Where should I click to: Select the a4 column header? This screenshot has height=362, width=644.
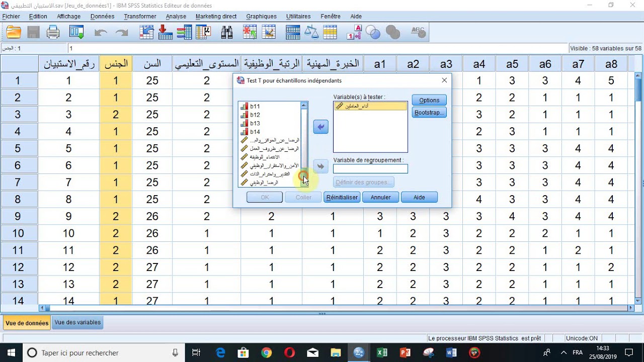click(479, 64)
